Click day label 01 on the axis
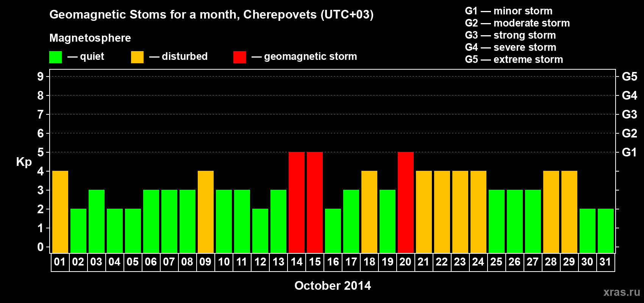This screenshot has width=644, height=303. [x=60, y=262]
